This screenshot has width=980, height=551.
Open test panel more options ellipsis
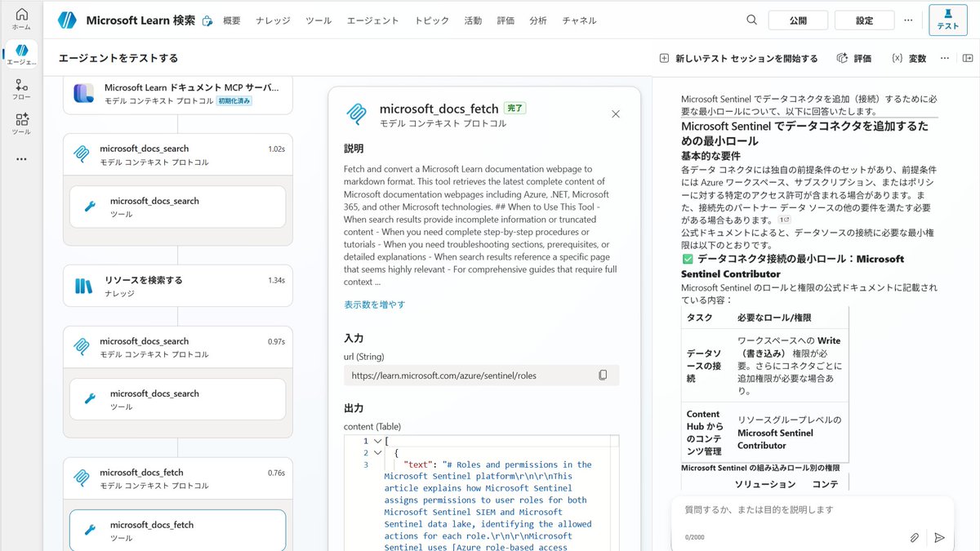pyautogui.click(x=945, y=59)
